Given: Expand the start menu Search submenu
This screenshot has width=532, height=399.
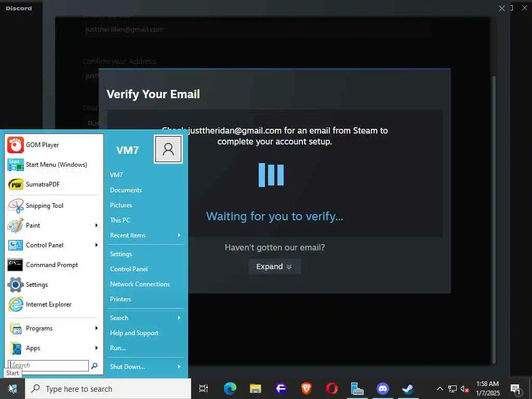Looking at the screenshot, I should click(x=145, y=318).
